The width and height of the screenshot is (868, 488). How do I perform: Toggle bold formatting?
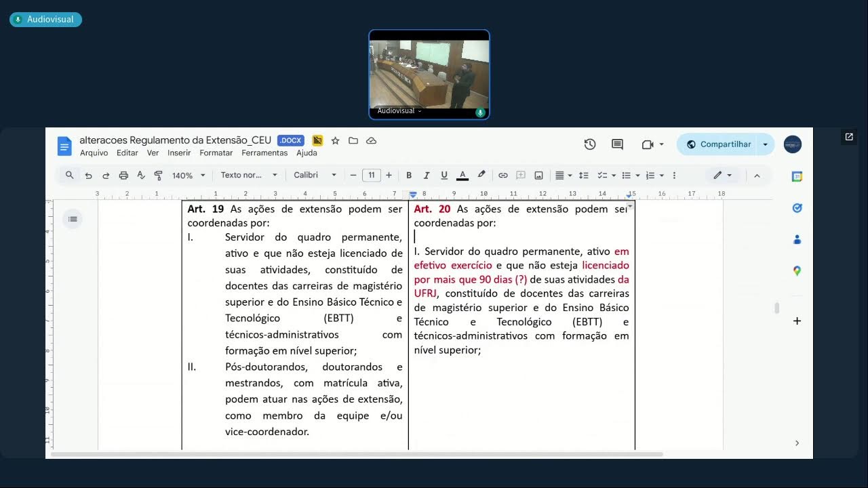coord(409,175)
